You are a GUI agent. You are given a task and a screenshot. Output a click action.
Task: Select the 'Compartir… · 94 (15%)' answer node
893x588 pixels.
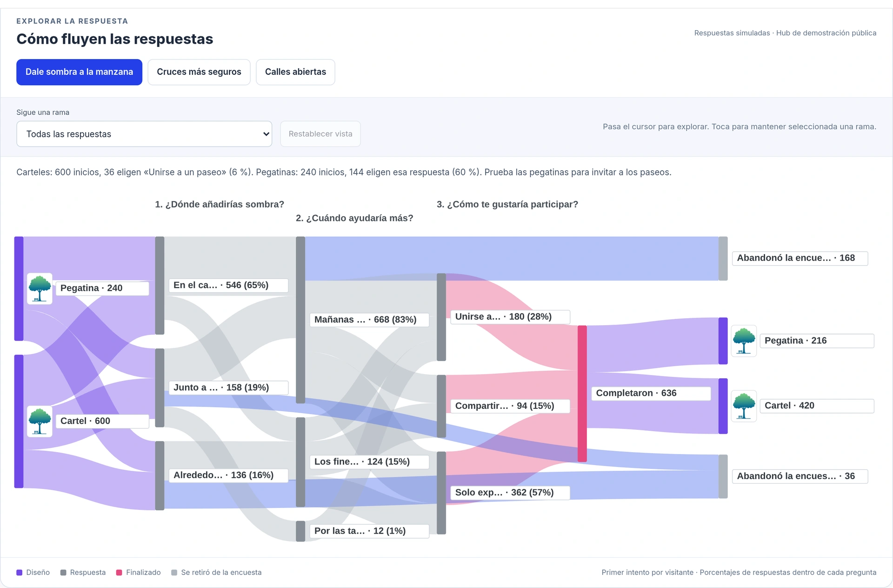[x=510, y=406]
